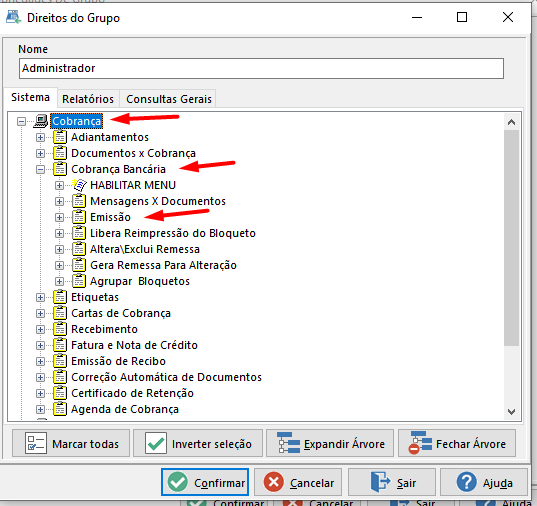
Task: Expand the Altera\Exclui Remessa node
Action: (x=59, y=249)
